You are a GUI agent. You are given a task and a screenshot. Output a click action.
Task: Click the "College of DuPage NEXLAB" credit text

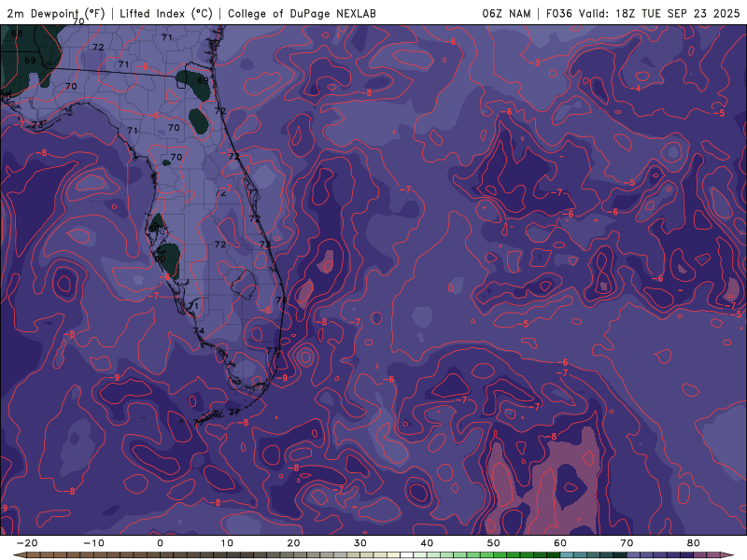click(x=302, y=13)
